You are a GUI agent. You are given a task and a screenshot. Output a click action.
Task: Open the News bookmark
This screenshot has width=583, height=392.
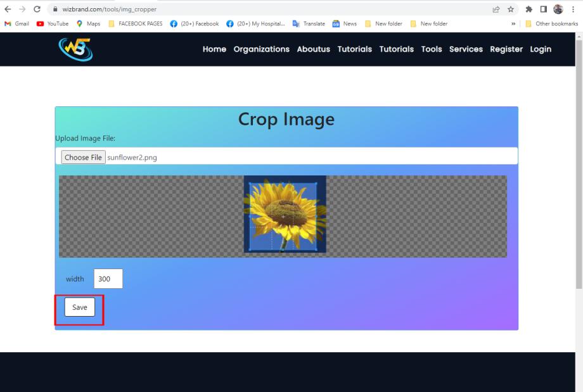(x=345, y=24)
